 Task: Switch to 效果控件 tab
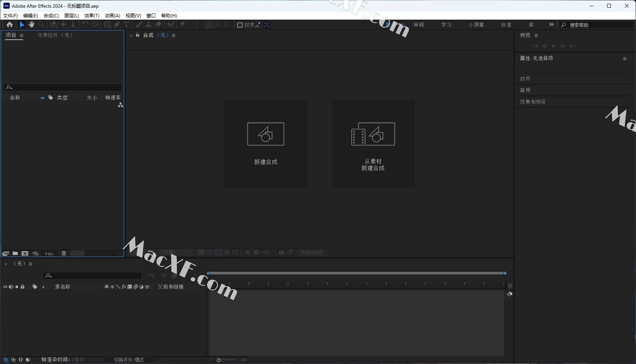tap(55, 35)
